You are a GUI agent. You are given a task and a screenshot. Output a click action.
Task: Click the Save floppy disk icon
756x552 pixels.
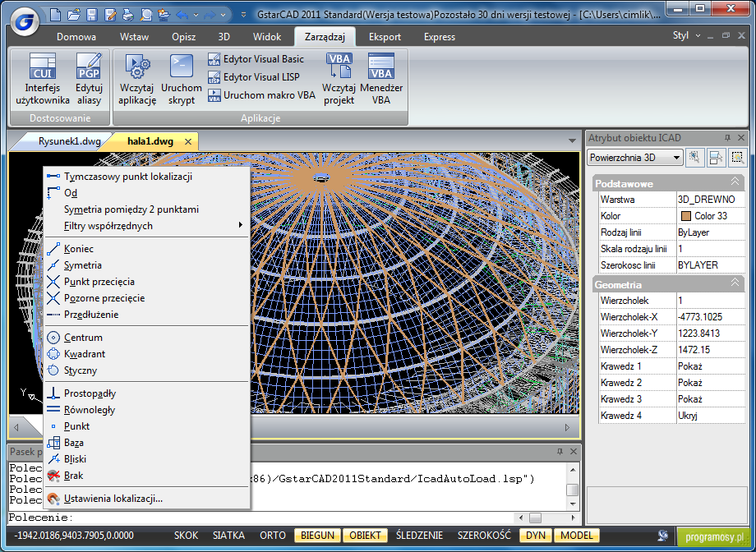[92, 15]
